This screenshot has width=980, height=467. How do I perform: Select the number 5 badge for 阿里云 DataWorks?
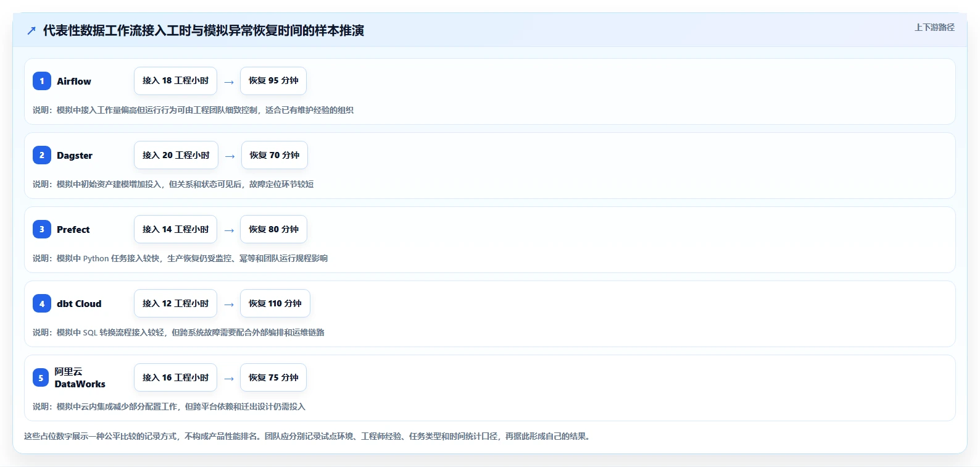click(x=41, y=377)
